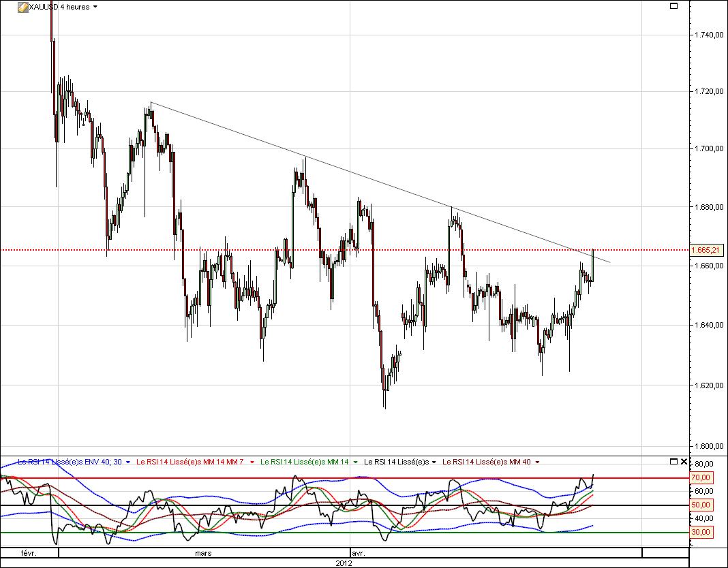Click the highlighted 1.665,21 price marker
Image resolution: width=728 pixels, height=568 pixels.
(x=705, y=250)
